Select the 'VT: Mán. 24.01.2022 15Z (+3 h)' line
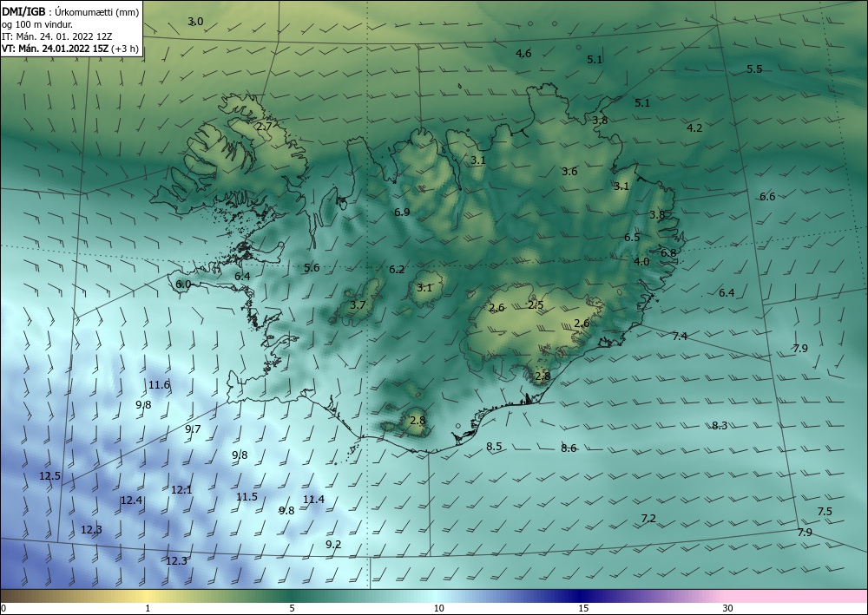Screen dimensions: 868x615 click(70, 49)
